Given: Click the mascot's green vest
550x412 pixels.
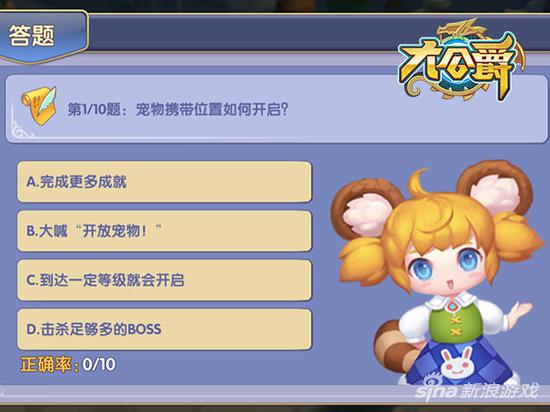Looking at the screenshot, I should click(x=455, y=323).
